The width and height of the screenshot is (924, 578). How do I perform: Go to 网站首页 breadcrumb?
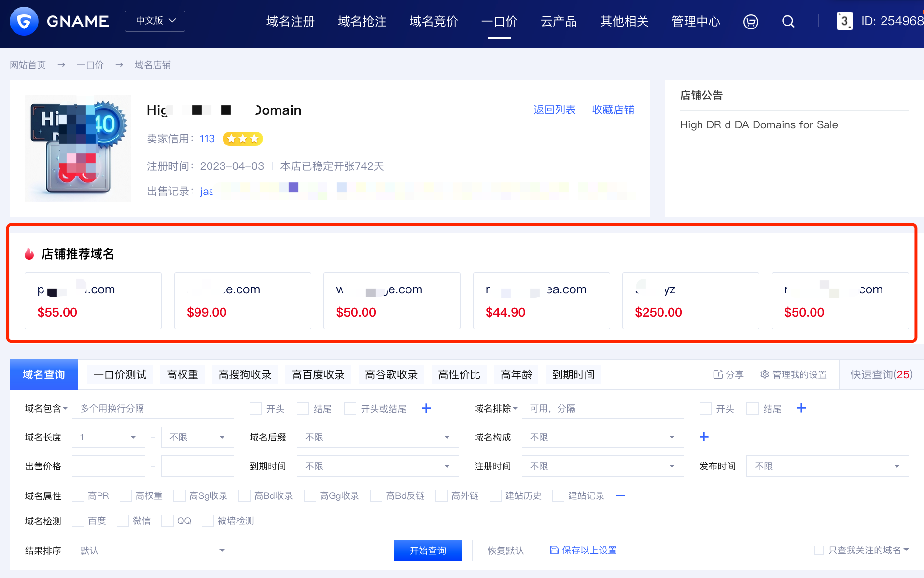tap(28, 65)
